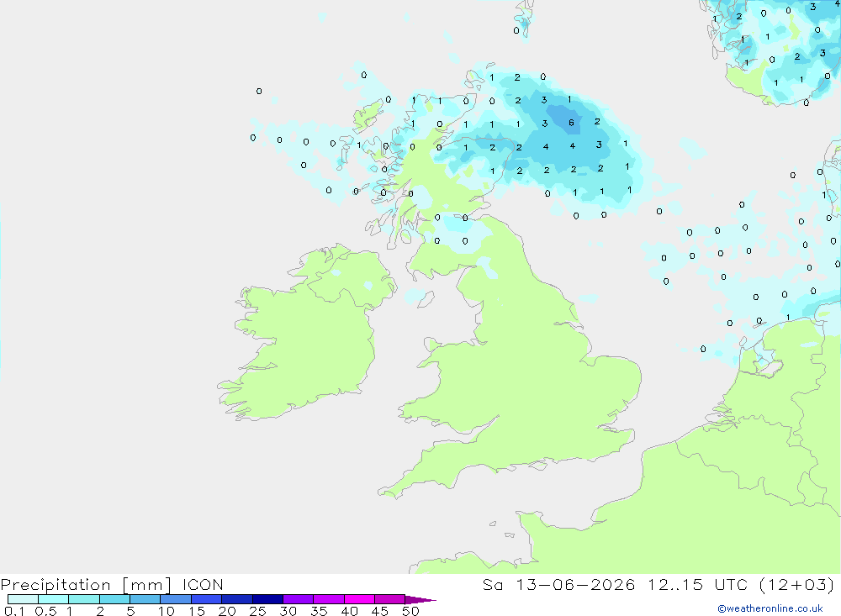
Task: Click the '(12+03)' forecast offset text
Action: [x=797, y=585]
